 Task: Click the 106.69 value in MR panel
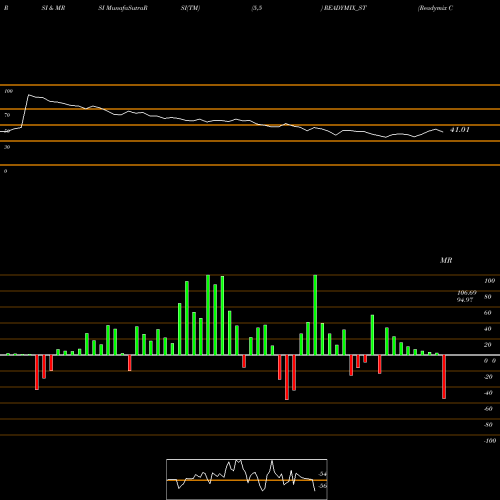tap(467, 293)
